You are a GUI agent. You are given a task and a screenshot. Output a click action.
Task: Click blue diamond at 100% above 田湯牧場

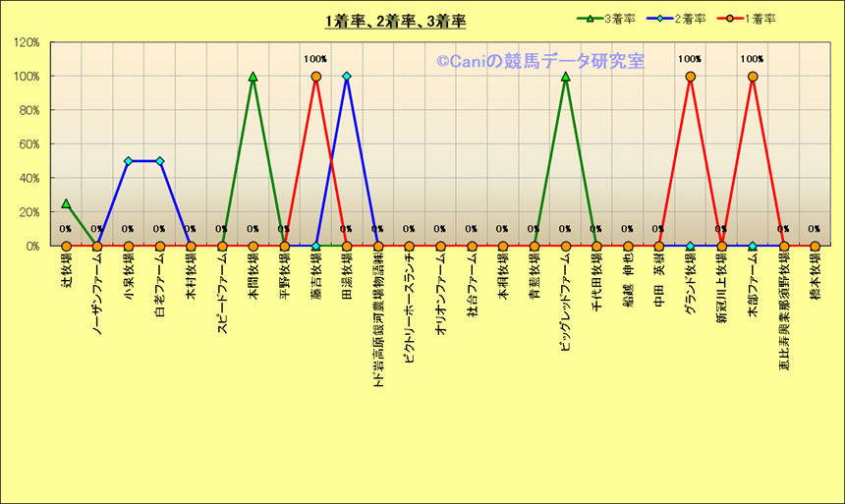347,77
